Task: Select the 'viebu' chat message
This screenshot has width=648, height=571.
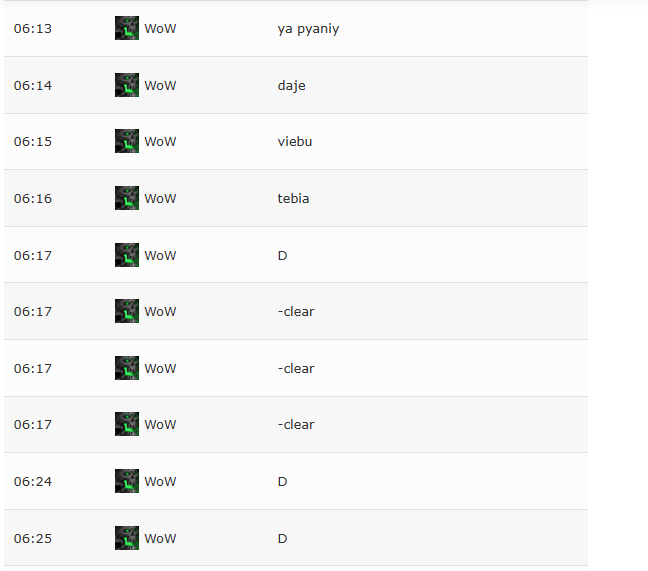Action: 295,141
